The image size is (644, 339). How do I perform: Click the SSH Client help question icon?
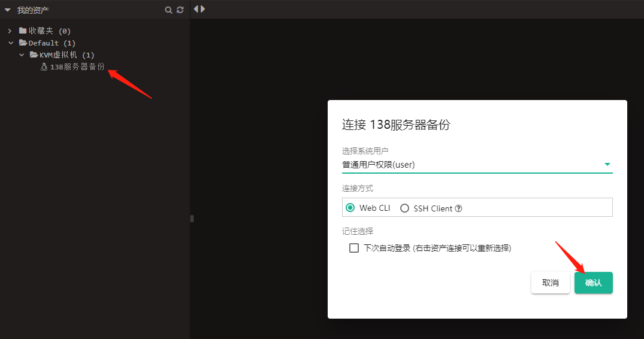tap(458, 208)
